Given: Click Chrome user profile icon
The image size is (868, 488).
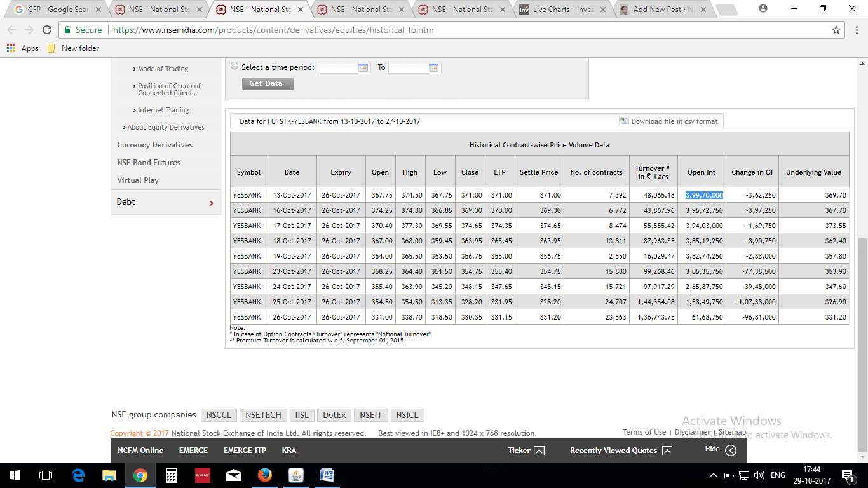Looking at the screenshot, I should tap(763, 9).
